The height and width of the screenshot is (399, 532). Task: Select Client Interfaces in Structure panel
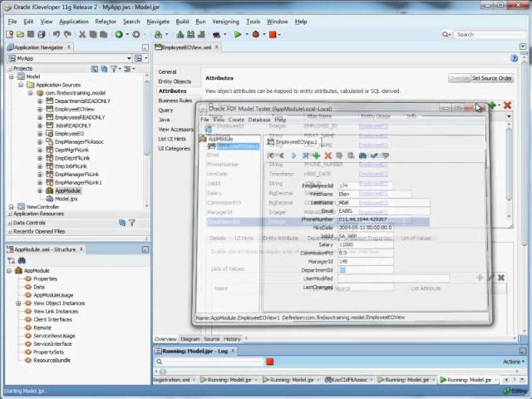52,319
